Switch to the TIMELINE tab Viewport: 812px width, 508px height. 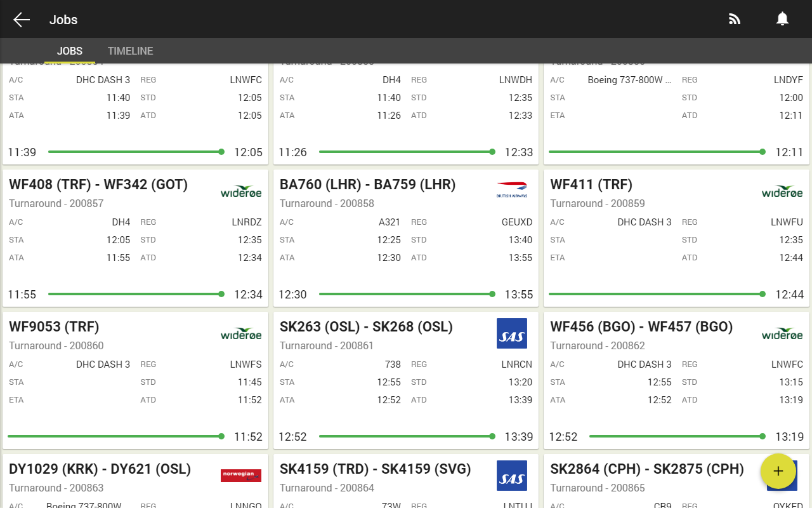(130, 51)
